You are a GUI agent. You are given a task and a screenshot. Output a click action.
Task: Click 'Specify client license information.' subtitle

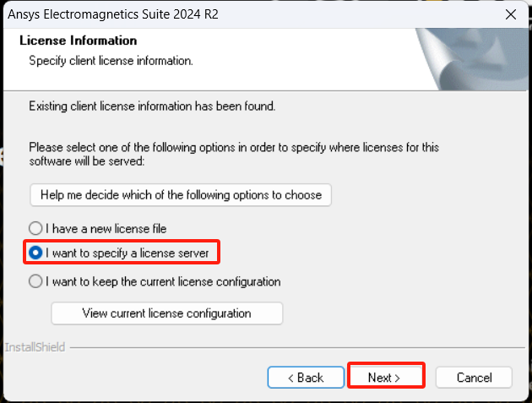(x=111, y=61)
